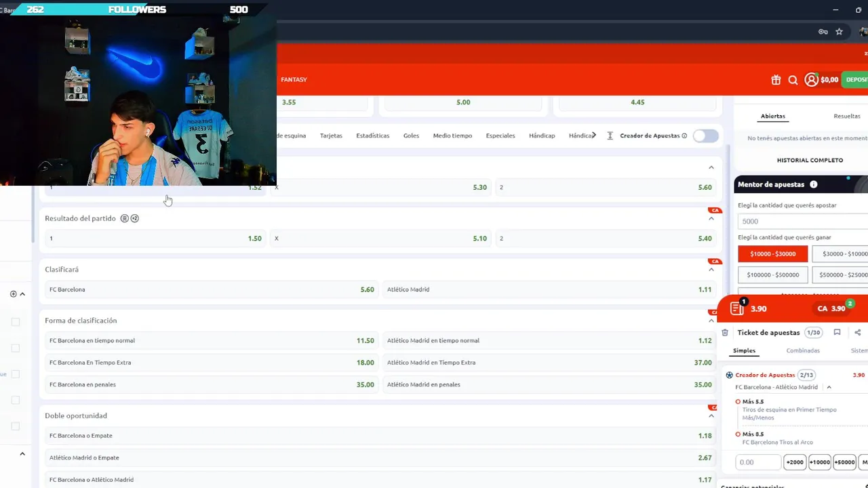Select Atlético Madrid o Empate 2.67
Viewport: 868px width, 488px height.
click(x=380, y=457)
